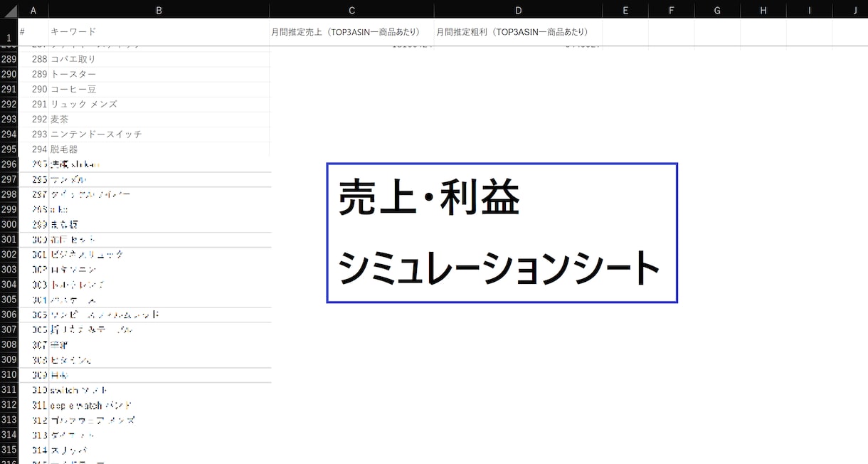Click row header 310

(x=9, y=374)
